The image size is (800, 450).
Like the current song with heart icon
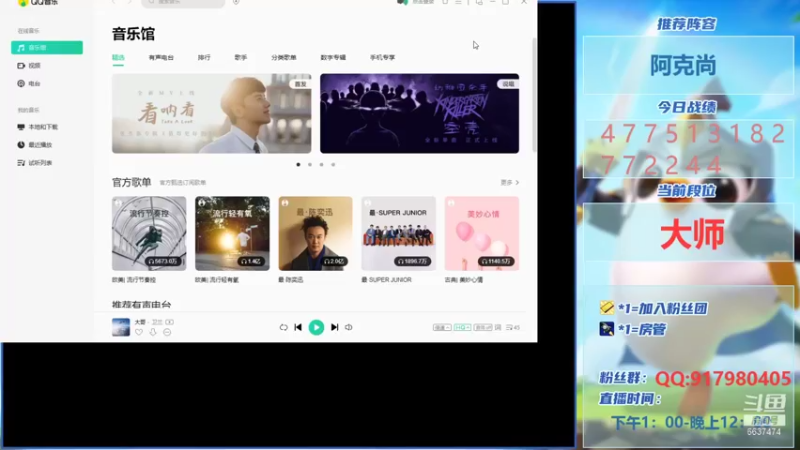139,332
